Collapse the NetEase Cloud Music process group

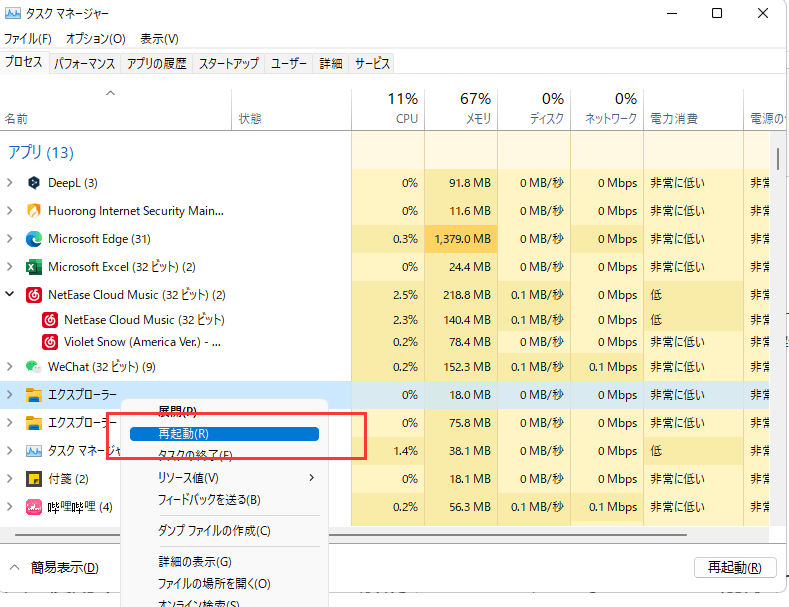point(10,295)
